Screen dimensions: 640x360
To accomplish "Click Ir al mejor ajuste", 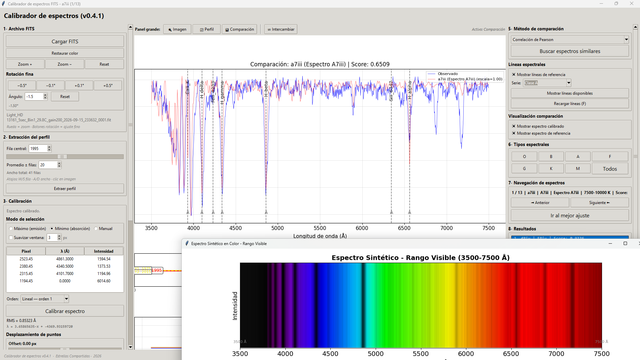I will 570,215.
